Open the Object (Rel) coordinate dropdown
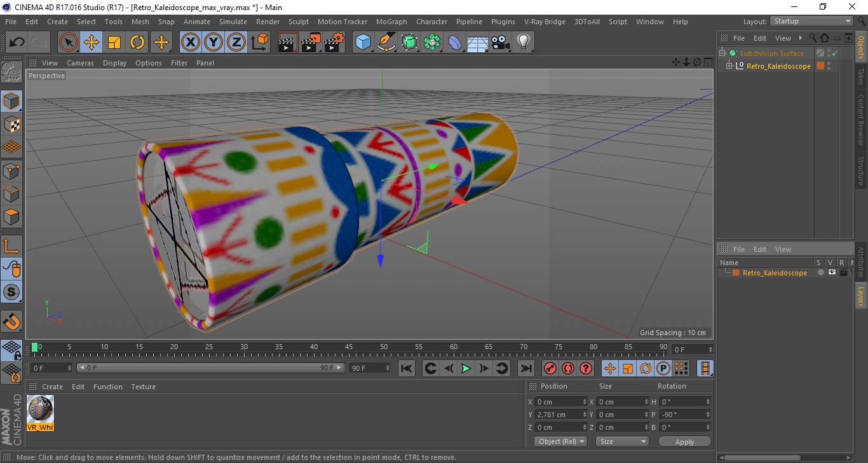 pos(560,441)
